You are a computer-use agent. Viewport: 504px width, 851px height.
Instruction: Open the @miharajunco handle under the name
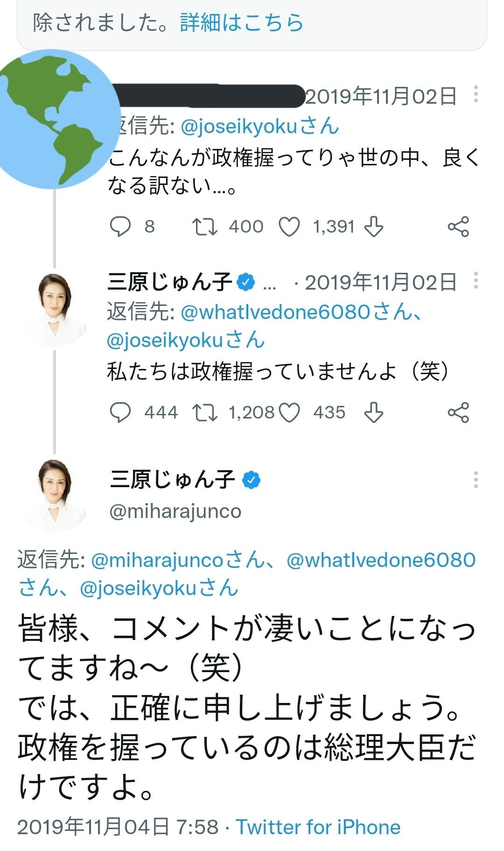(x=175, y=511)
